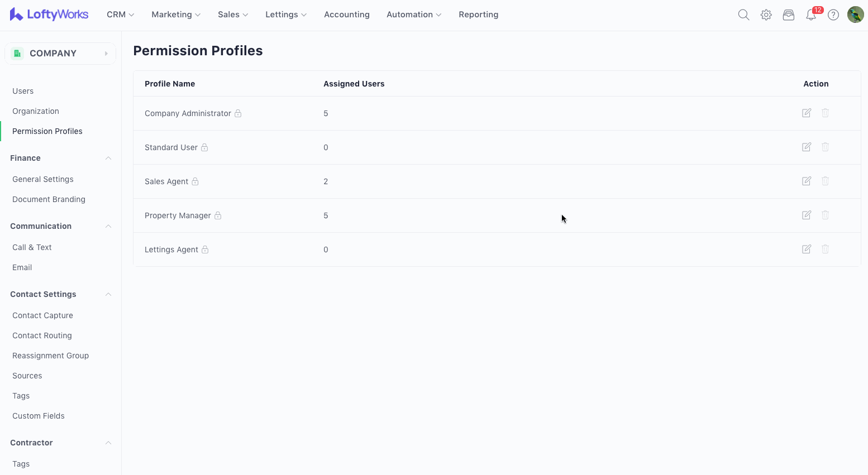Open settings via the gear icon

coord(766,15)
